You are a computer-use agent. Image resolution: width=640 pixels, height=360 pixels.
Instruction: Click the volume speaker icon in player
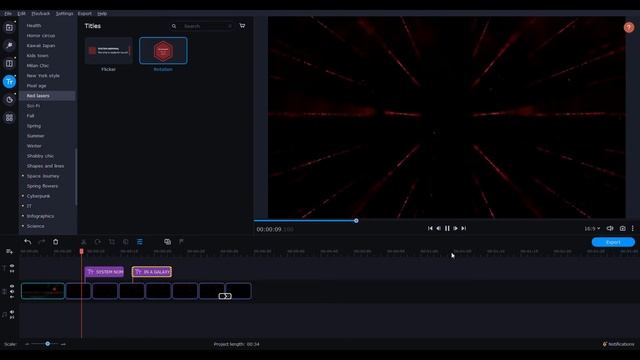pos(610,229)
